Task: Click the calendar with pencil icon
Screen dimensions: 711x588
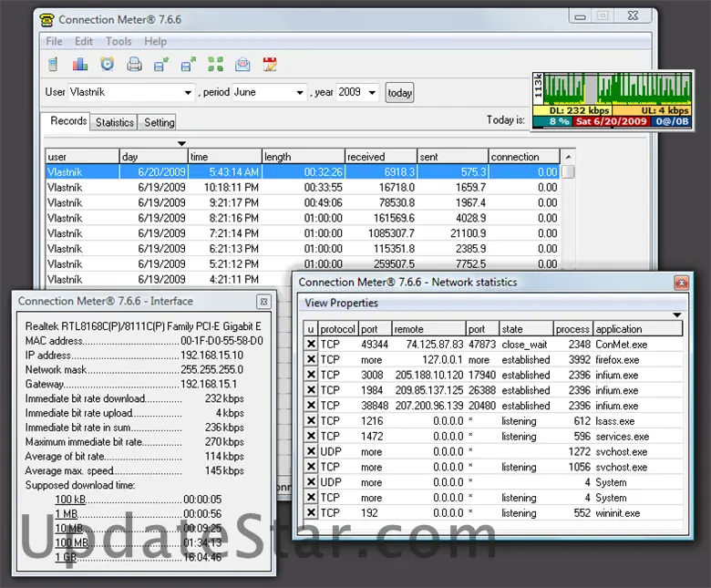Action: (270, 65)
